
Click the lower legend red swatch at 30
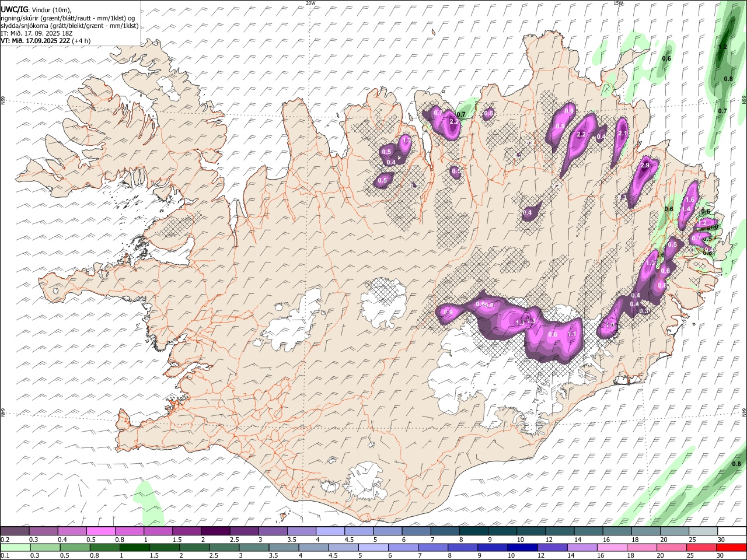pyautogui.click(x=731, y=547)
